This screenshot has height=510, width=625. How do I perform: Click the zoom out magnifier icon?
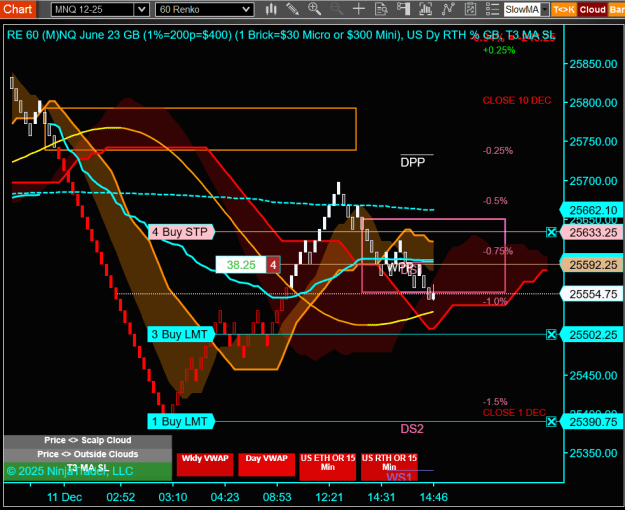[337, 9]
